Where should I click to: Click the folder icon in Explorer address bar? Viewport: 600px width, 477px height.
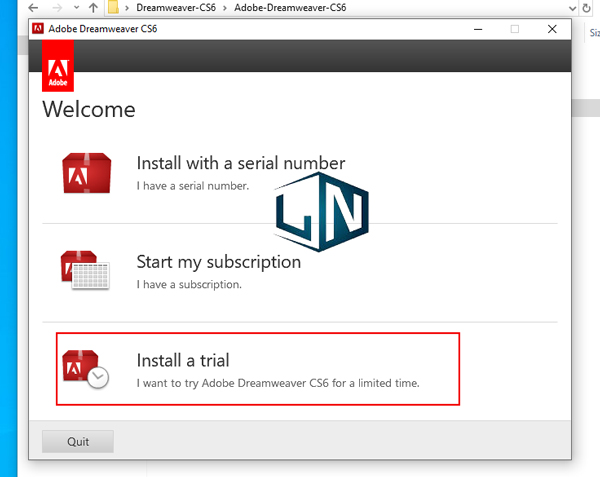[x=113, y=7]
